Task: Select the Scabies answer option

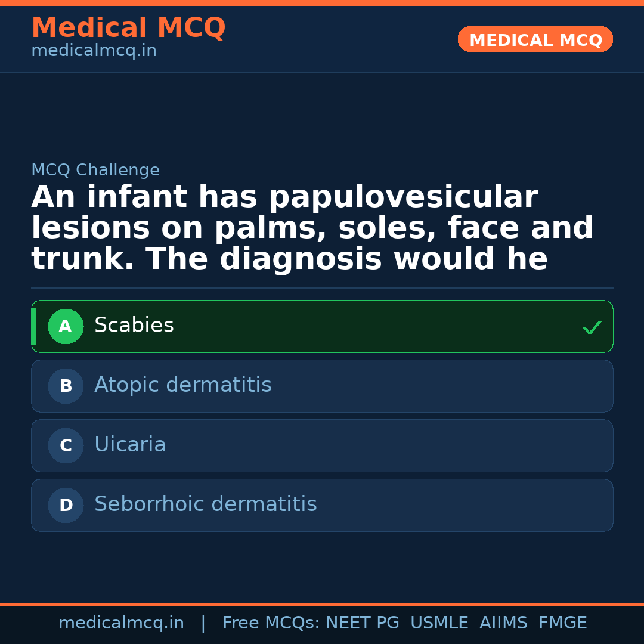Action: (322, 327)
